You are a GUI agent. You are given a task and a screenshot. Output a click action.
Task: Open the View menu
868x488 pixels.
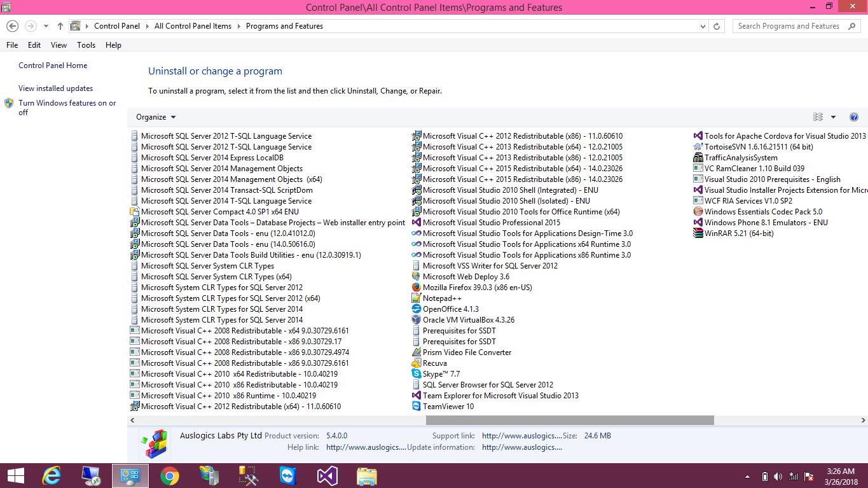coord(59,45)
